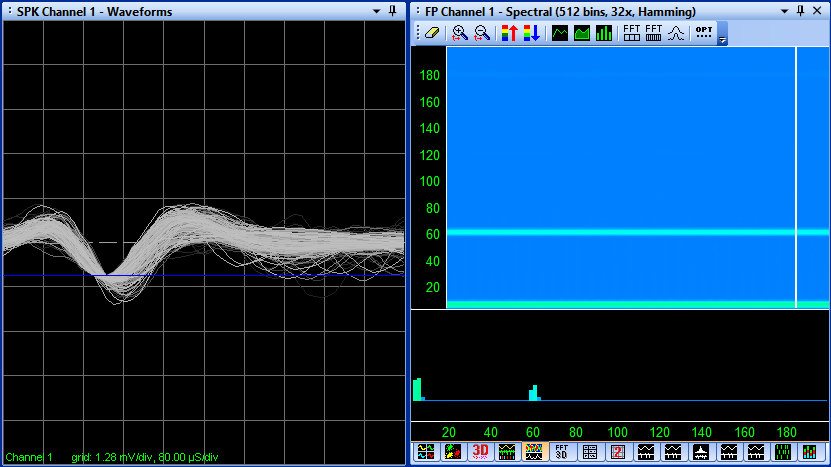831x467 pixels.
Task: Switch spectrum to line graph style
Action: pyautogui.click(x=560, y=33)
